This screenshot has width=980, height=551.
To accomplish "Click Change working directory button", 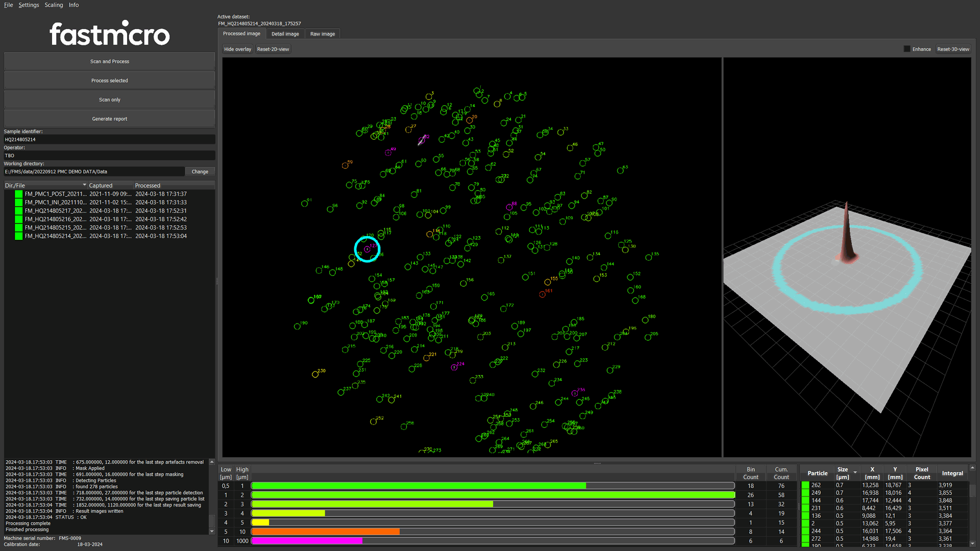I will point(200,171).
